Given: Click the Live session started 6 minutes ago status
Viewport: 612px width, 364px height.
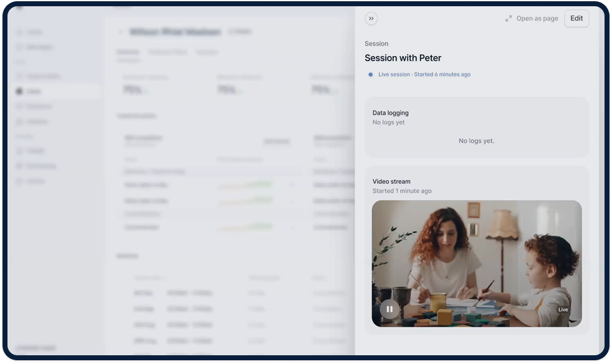Looking at the screenshot, I should pos(424,74).
